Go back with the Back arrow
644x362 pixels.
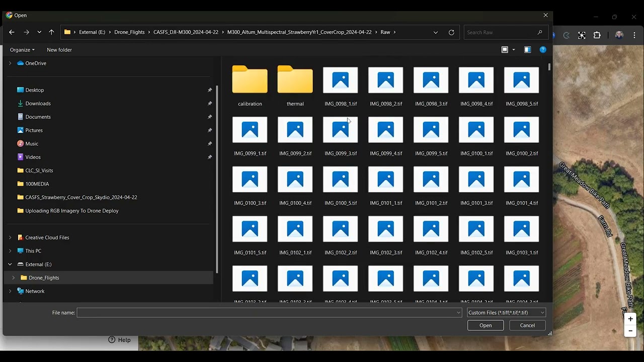(x=12, y=32)
